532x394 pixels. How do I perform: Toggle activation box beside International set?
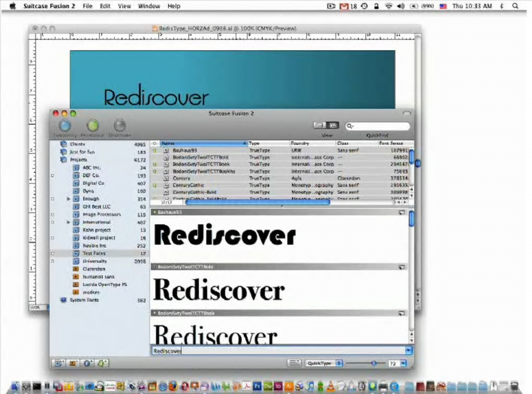pos(53,222)
